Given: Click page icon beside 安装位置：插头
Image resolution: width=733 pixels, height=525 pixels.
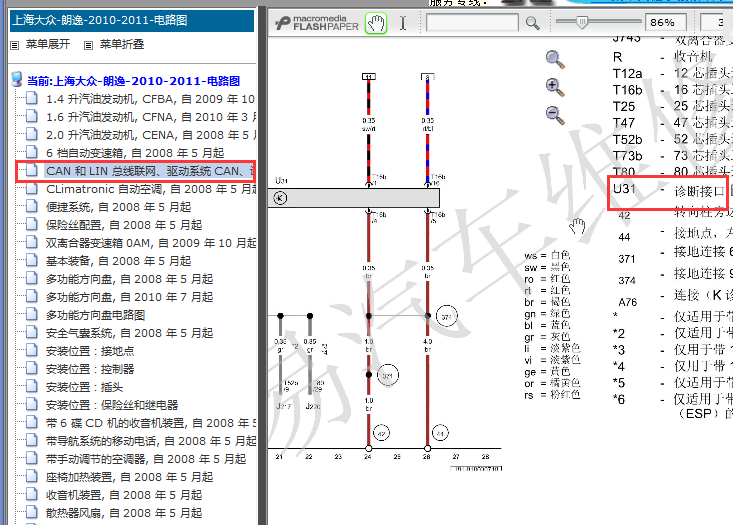Looking at the screenshot, I should [32, 386].
